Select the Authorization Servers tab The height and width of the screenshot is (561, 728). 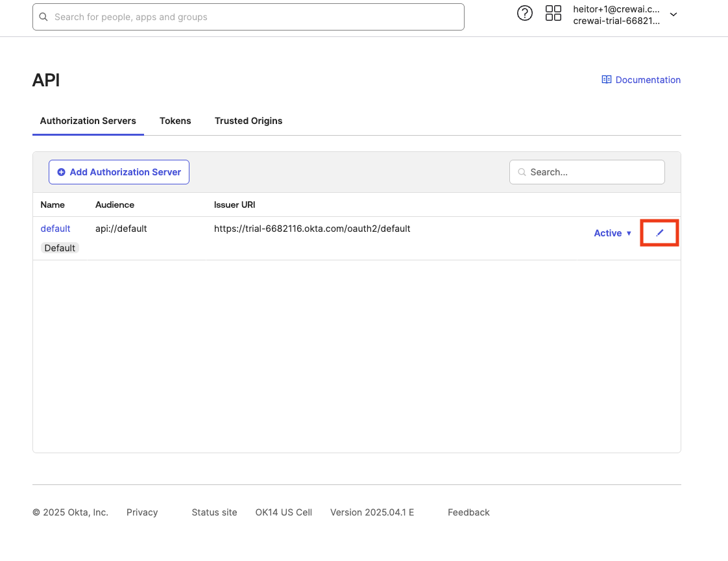88,121
